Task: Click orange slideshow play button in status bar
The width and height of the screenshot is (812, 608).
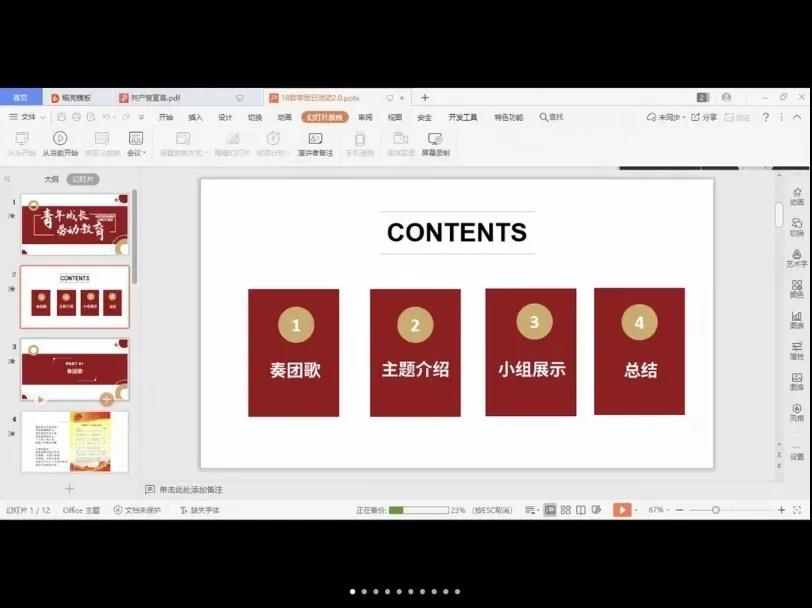Action: (622, 510)
